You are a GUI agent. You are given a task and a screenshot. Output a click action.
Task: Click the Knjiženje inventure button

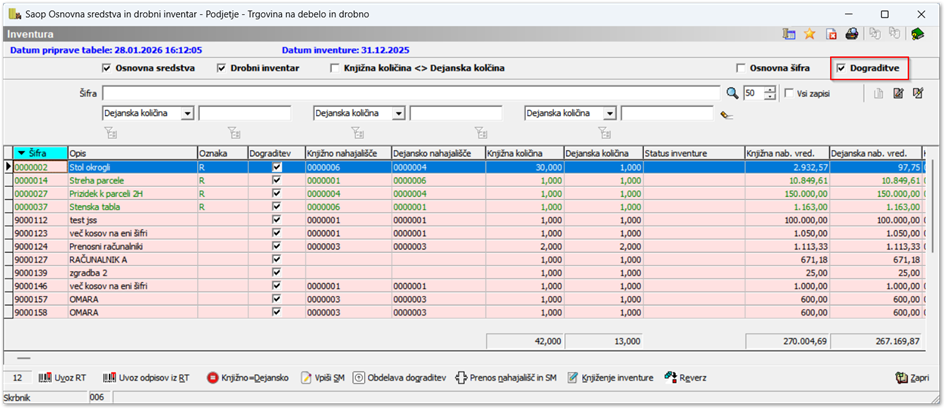tap(610, 378)
